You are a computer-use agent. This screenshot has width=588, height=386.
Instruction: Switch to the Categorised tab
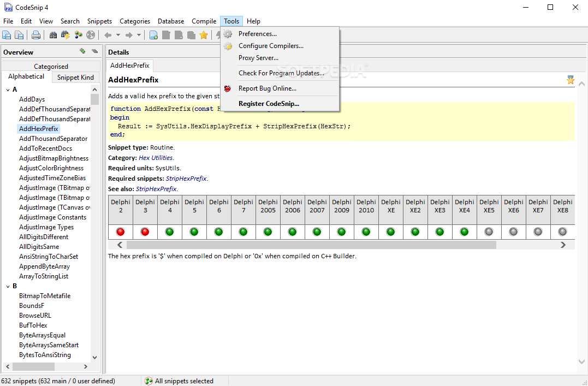point(51,67)
